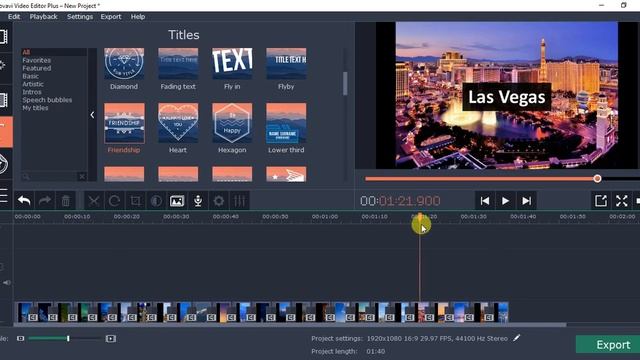640x360 pixels.
Task: Select the Featured category
Action: 37,68
